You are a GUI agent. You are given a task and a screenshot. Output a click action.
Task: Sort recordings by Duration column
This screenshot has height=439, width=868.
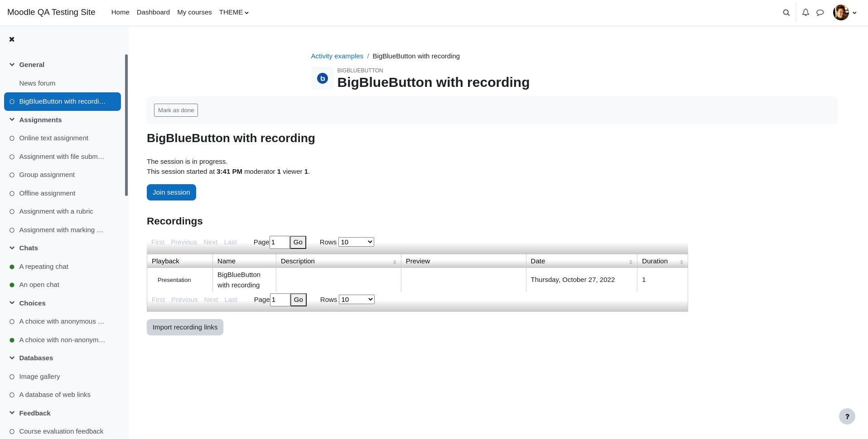tap(662, 261)
